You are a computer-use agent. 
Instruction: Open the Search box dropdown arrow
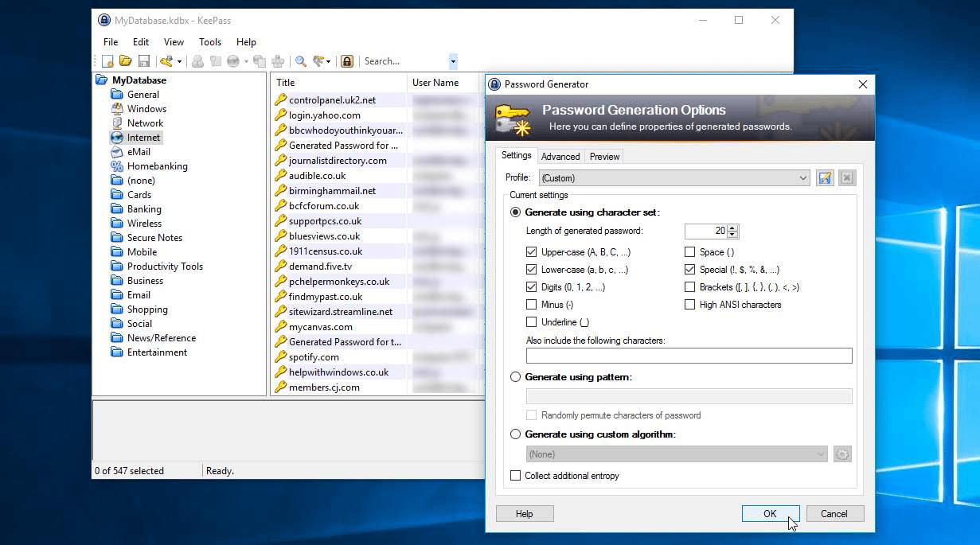tap(453, 61)
